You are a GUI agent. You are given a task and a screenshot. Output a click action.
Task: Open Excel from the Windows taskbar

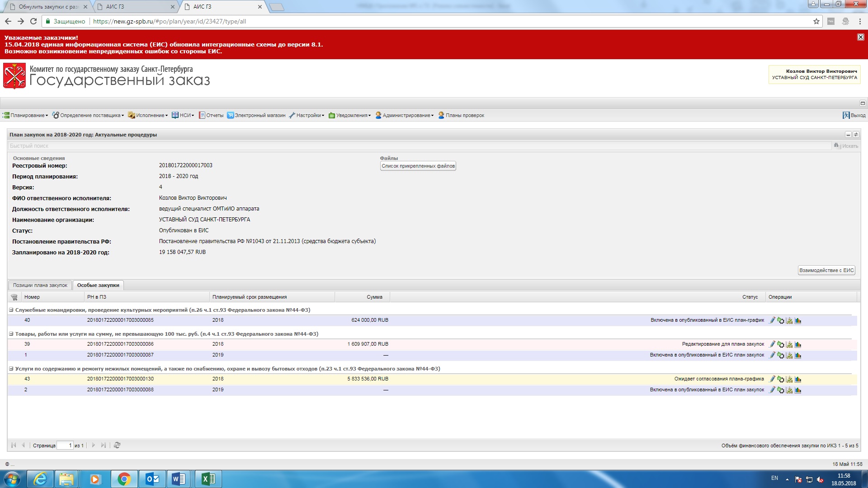208,479
